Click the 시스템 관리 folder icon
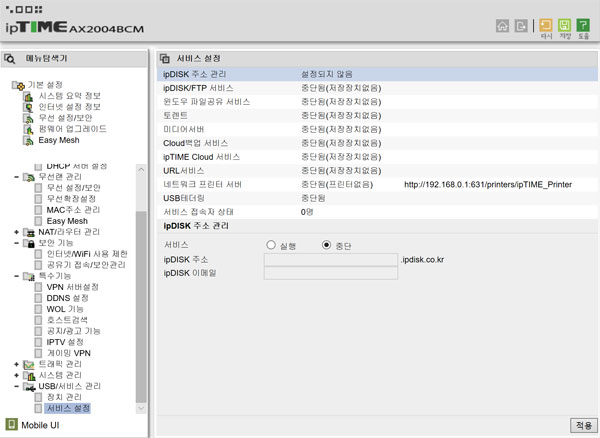 click(29, 376)
